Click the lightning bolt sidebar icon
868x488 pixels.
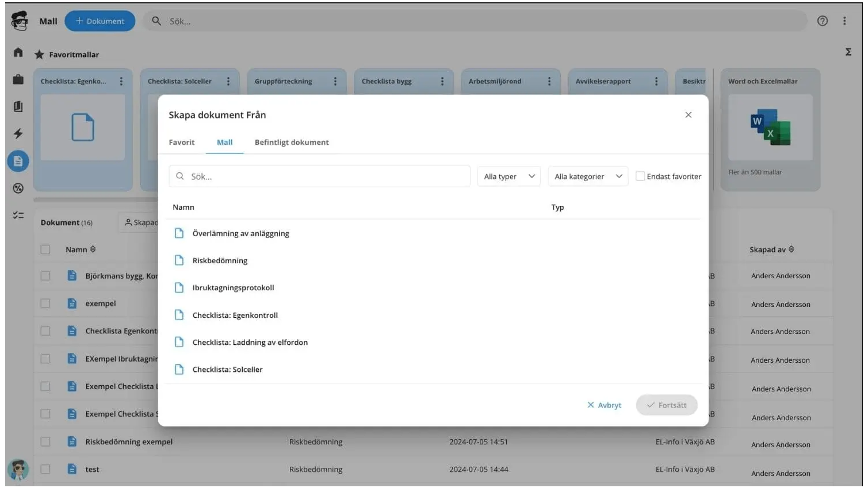(x=17, y=133)
